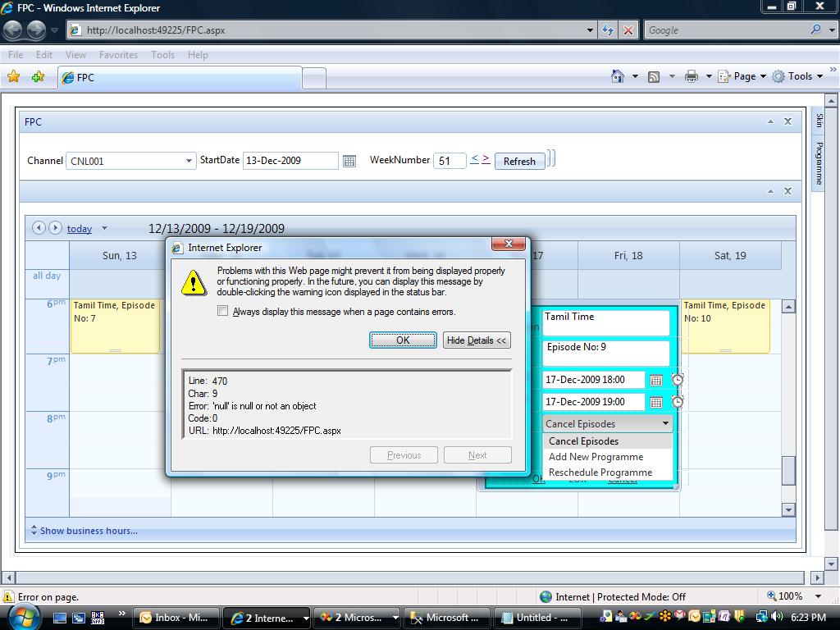Open the Edit menu
This screenshot has width=840, height=630.
44,55
